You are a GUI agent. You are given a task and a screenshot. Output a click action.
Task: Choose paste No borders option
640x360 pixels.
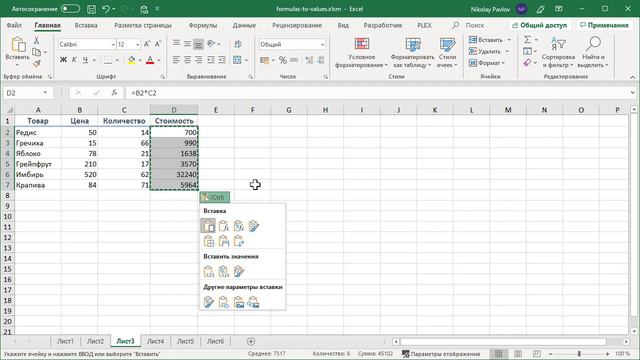pos(209,241)
